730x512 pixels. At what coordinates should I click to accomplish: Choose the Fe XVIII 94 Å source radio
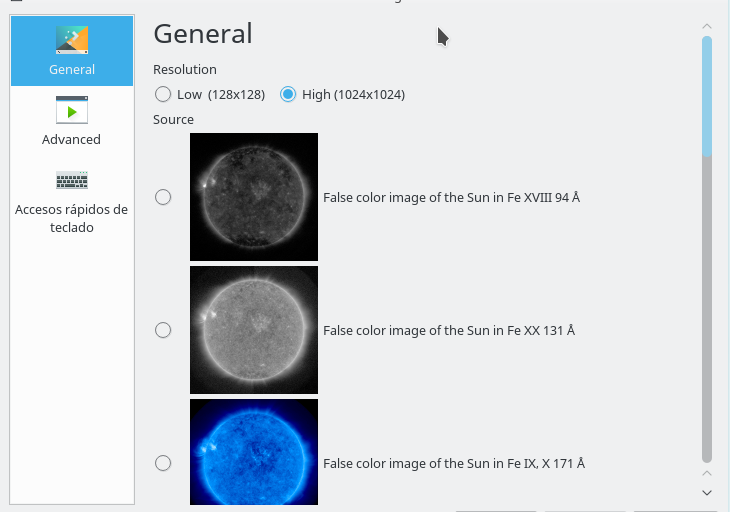(163, 197)
